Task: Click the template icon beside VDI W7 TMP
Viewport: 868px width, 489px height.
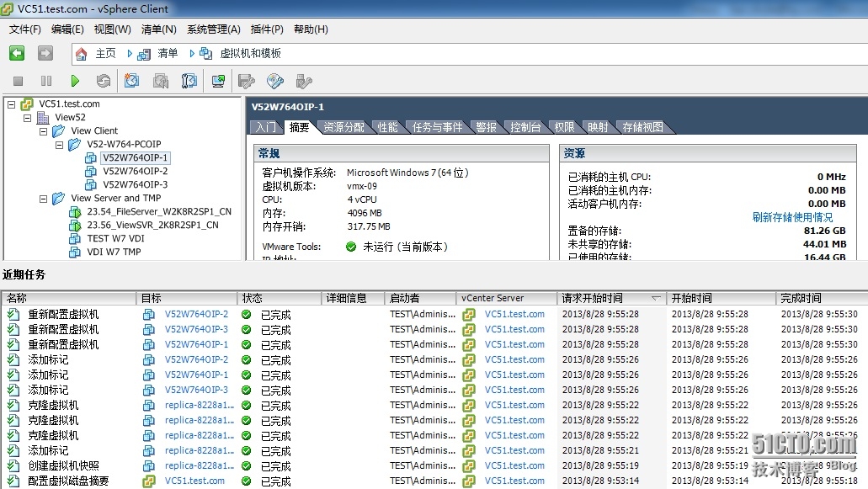Action: [75, 252]
